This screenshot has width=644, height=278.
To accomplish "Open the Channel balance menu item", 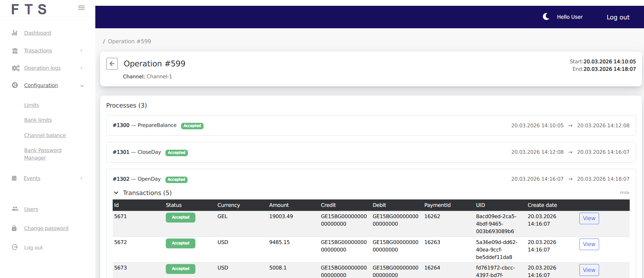I will (x=45, y=135).
